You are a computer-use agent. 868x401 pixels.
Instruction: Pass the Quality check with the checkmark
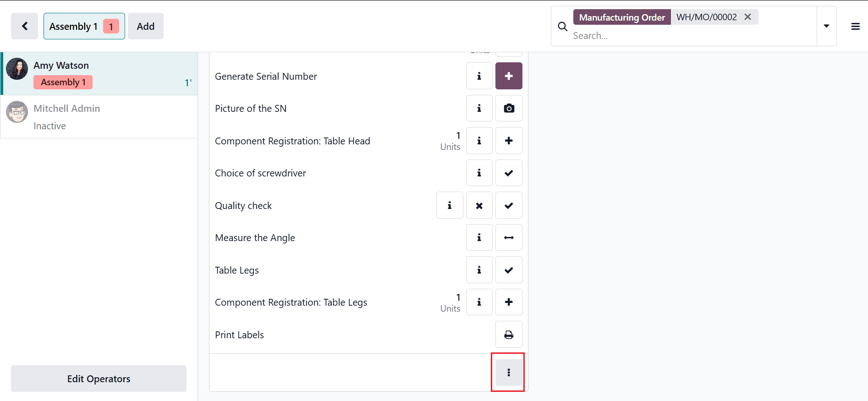[x=509, y=205]
